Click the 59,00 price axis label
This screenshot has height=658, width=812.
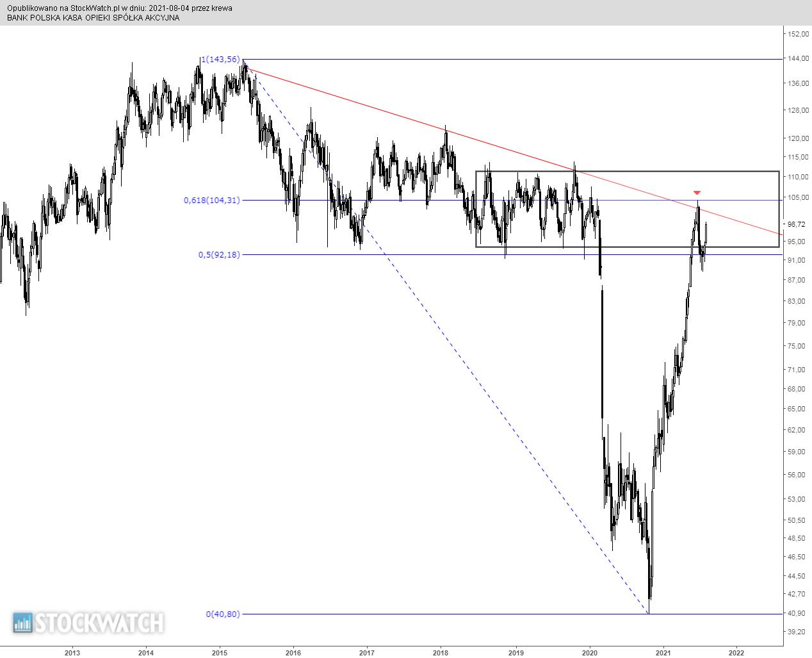click(797, 452)
